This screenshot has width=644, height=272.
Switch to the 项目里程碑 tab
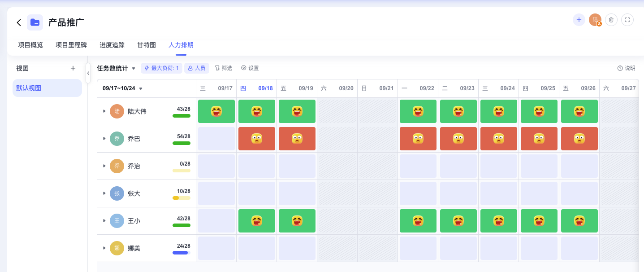pyautogui.click(x=71, y=45)
